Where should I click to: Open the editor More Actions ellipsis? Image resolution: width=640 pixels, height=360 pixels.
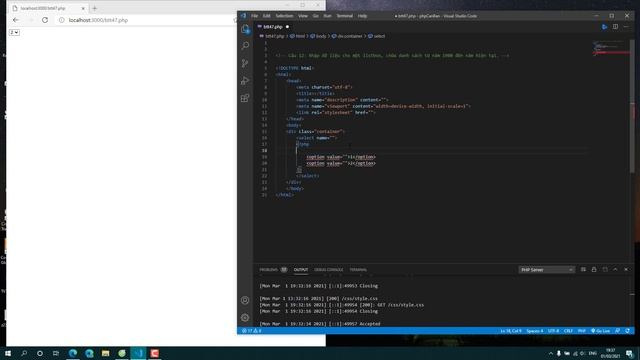(x=626, y=27)
